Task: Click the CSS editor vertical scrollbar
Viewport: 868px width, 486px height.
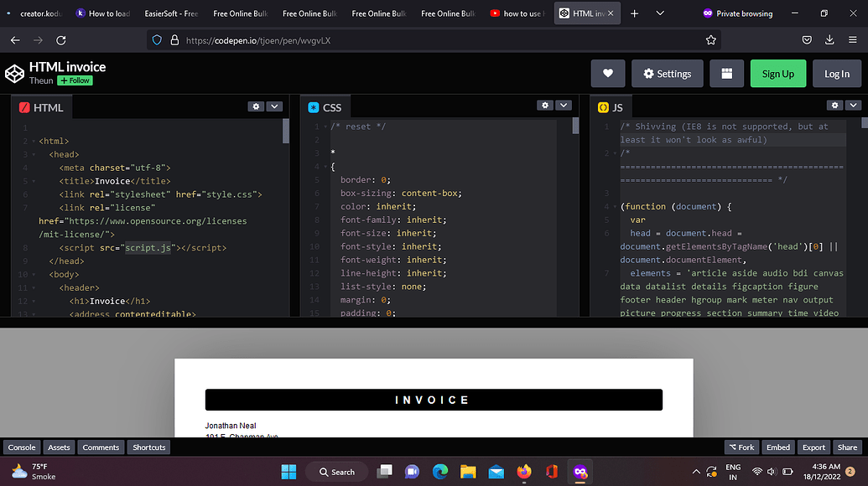Action: 575,126
